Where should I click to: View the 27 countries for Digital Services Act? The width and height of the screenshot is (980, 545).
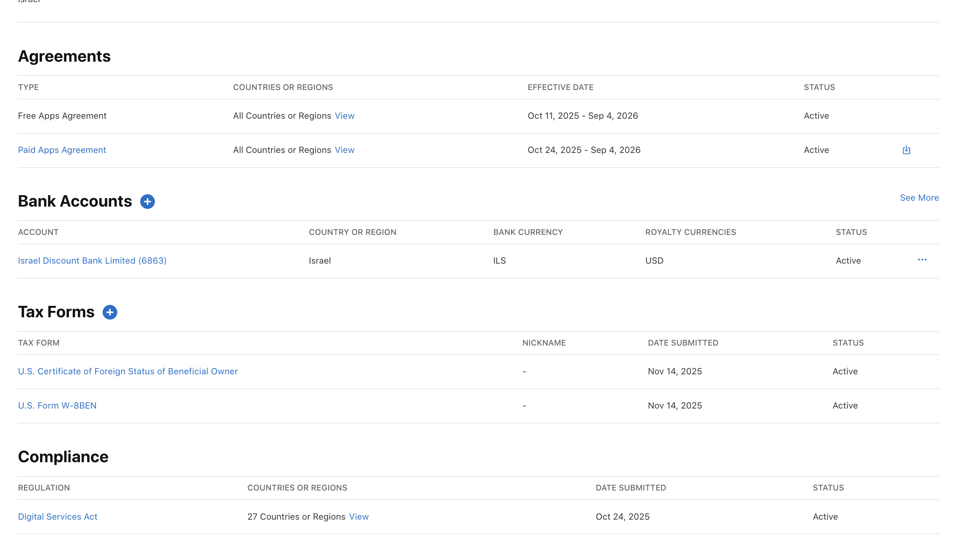pos(359,517)
